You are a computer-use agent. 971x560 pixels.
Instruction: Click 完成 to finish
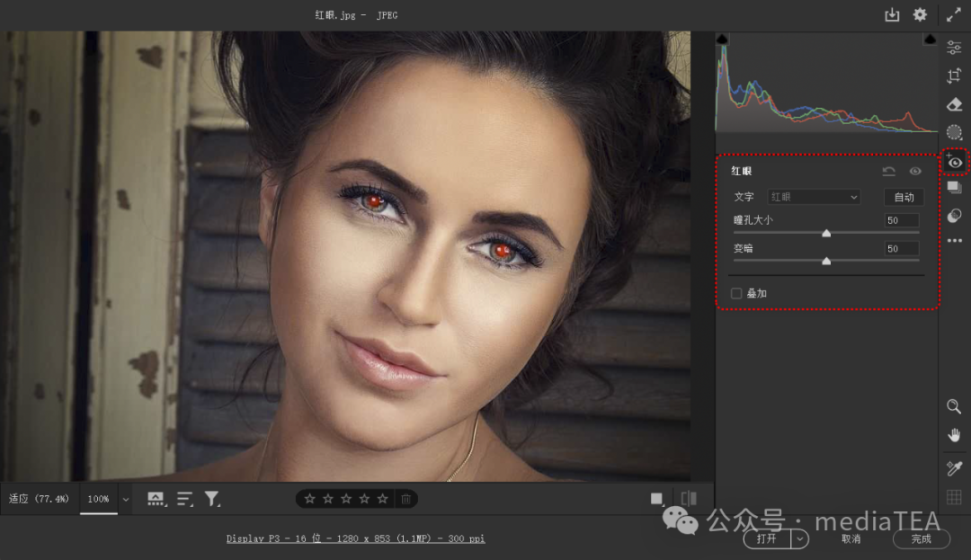(x=921, y=539)
